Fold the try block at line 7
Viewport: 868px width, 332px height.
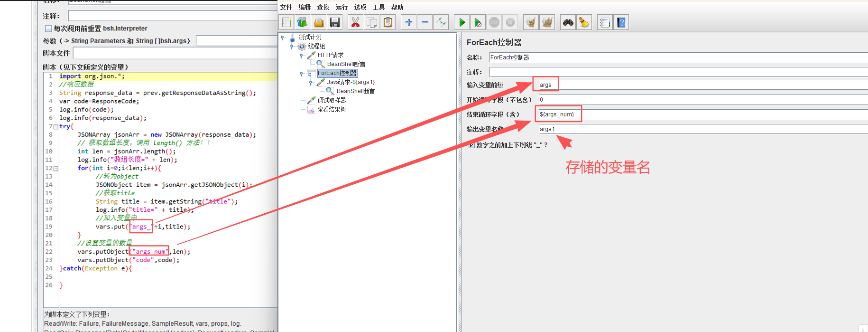click(x=56, y=127)
